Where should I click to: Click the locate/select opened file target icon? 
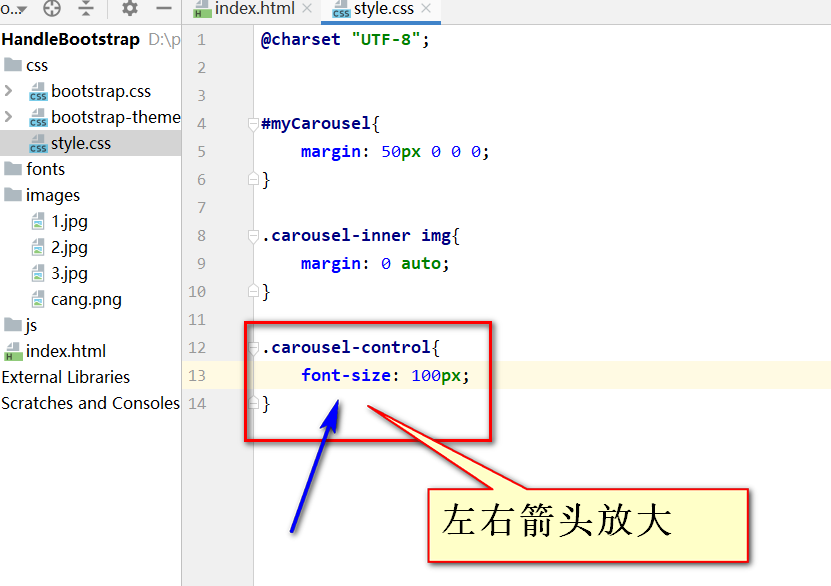(51, 7)
